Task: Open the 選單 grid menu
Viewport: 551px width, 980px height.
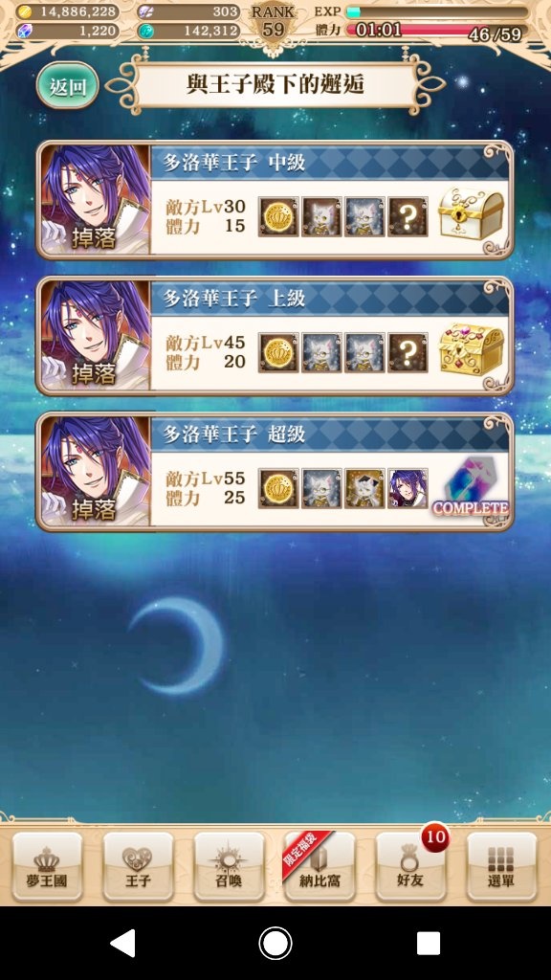Action: tap(501, 865)
